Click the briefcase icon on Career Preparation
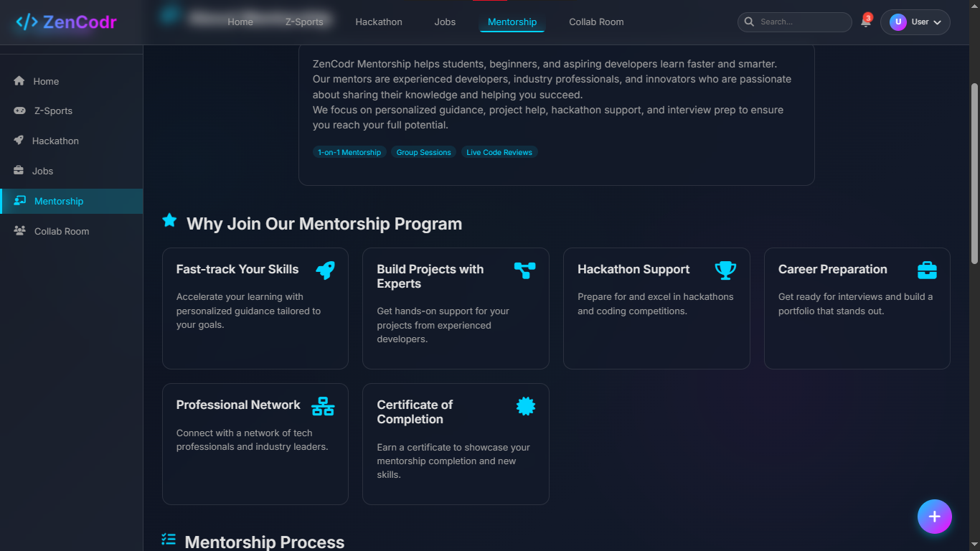The image size is (980, 551). coord(927,270)
